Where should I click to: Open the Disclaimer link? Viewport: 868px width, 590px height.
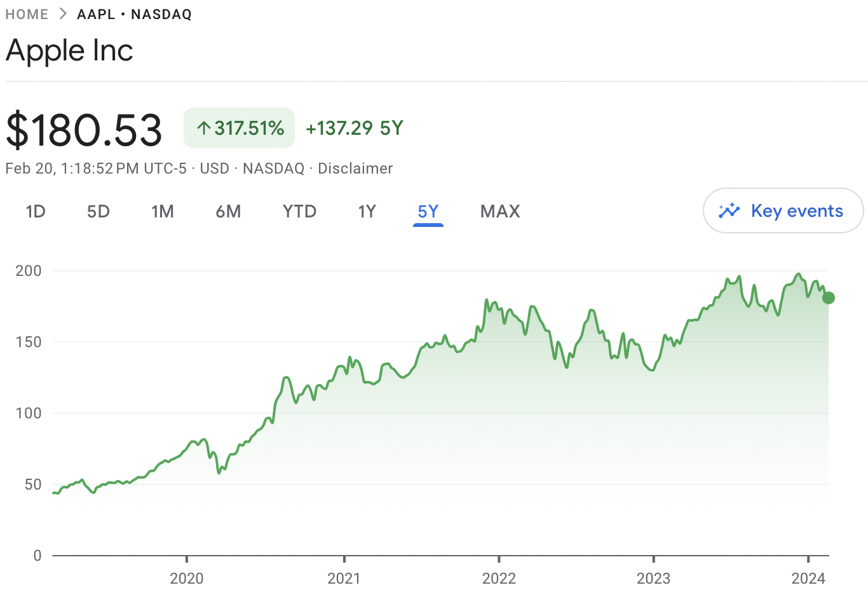pos(355,168)
